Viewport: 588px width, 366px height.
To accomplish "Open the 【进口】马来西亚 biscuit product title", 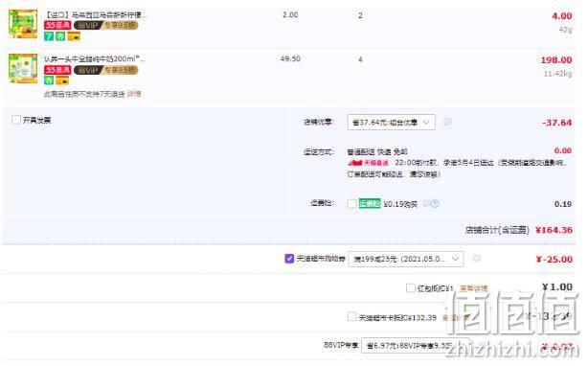I will 95,15.
